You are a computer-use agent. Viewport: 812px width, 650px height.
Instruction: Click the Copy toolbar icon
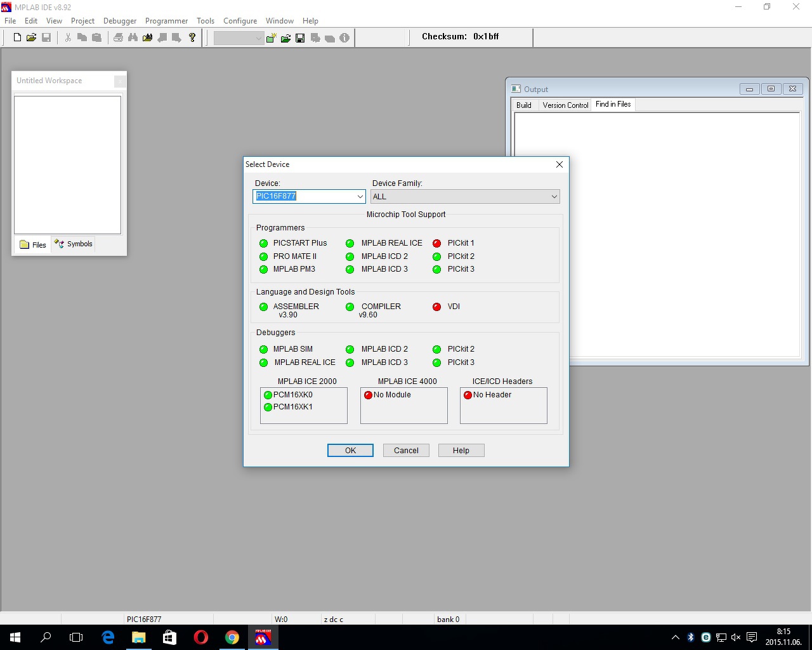[x=82, y=38]
